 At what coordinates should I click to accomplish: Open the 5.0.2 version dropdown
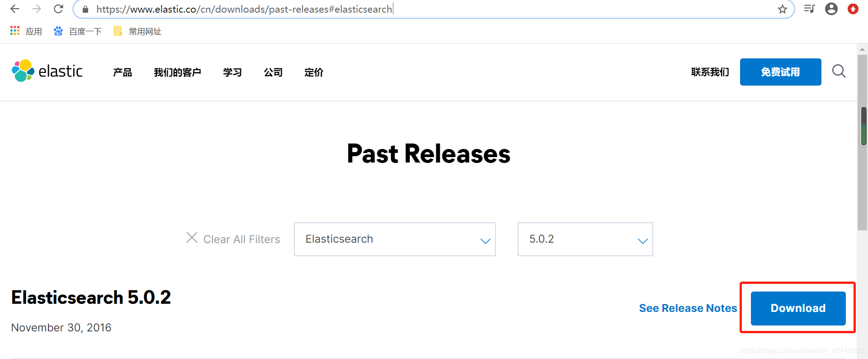point(585,239)
